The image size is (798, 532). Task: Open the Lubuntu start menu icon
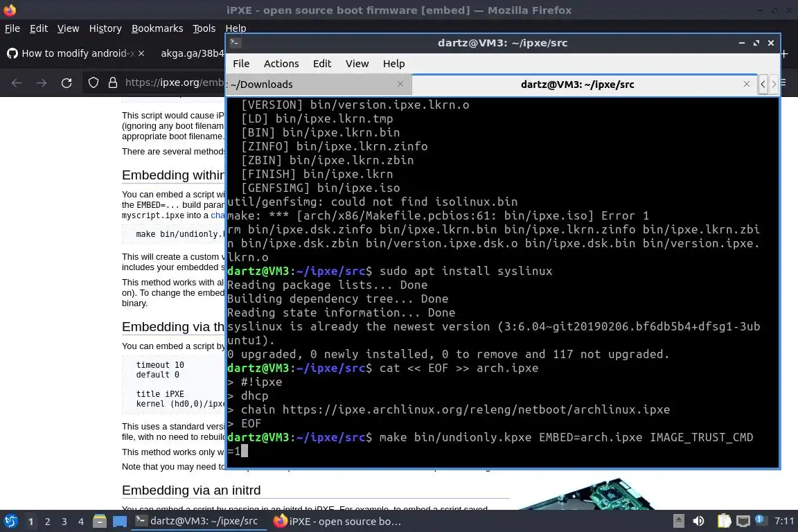pyautogui.click(x=10, y=522)
